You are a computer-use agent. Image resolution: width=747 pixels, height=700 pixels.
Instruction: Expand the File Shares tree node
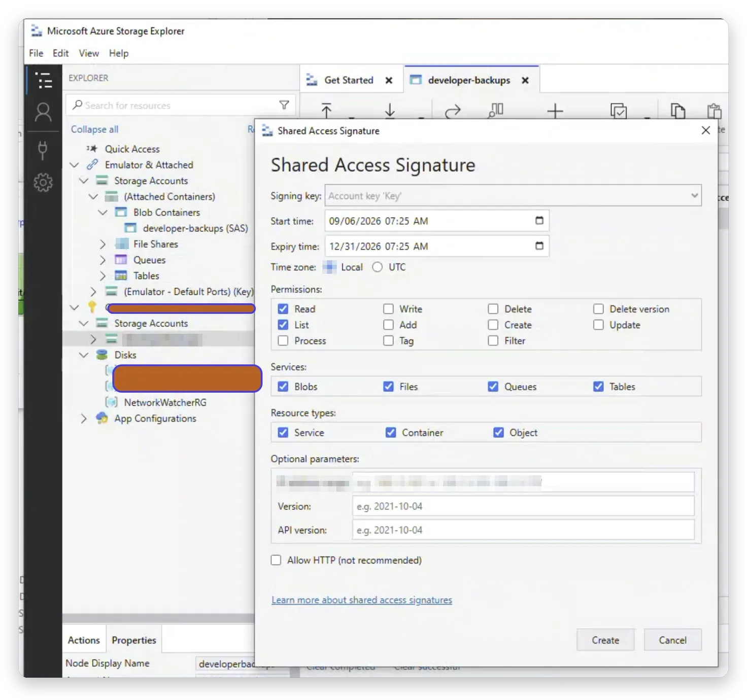[x=103, y=244]
